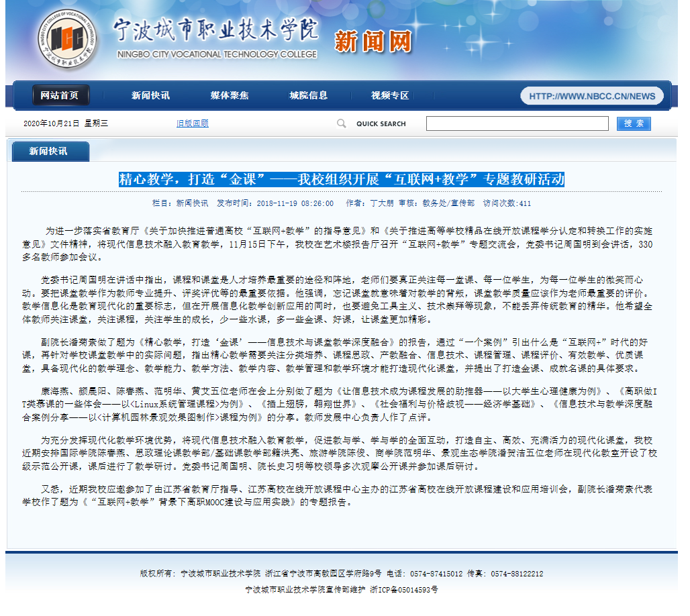
Task: Click the footer 浙ICP备05014593号 text
Action: (x=404, y=590)
